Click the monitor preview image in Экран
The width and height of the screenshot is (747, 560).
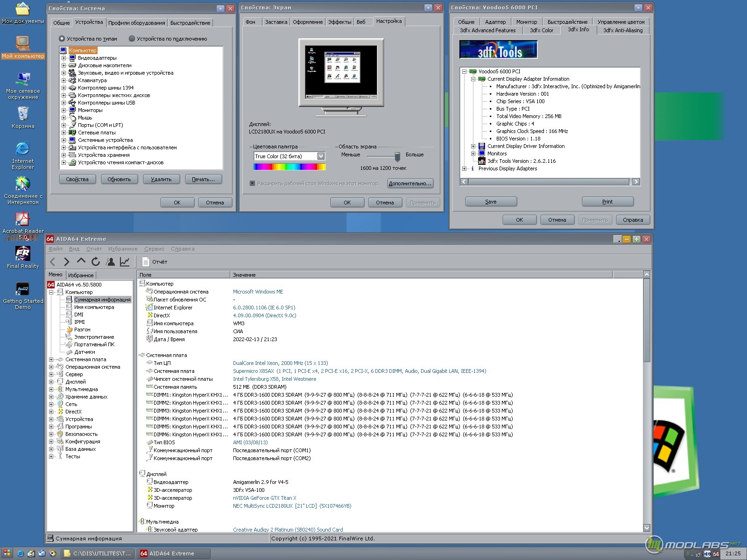(341, 77)
